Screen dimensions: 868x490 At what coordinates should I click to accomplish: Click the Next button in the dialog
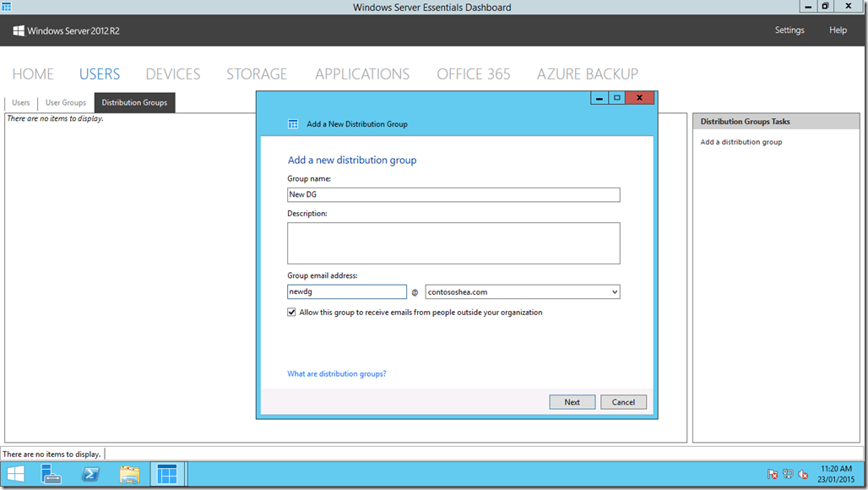(572, 401)
